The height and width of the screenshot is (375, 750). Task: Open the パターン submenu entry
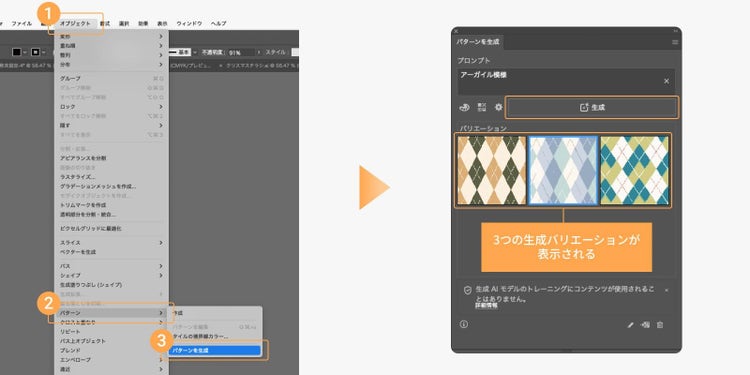[x=111, y=313]
